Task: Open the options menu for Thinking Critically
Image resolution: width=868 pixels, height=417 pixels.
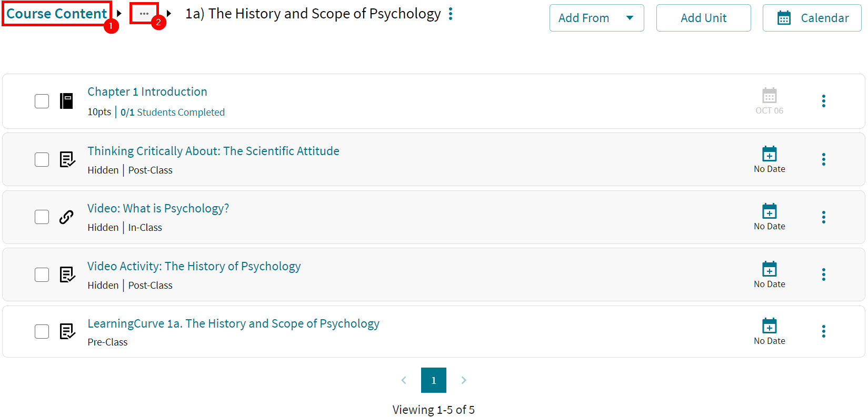Action: (x=824, y=159)
